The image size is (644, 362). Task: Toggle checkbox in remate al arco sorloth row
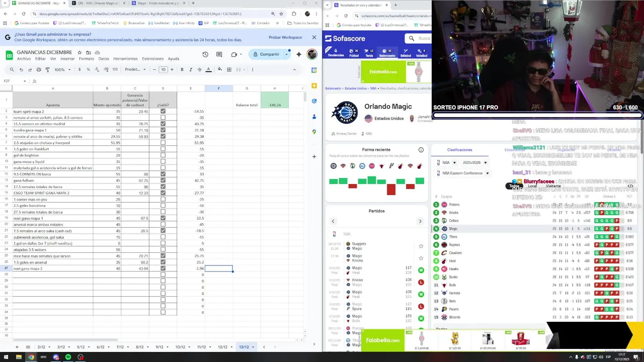click(163, 118)
